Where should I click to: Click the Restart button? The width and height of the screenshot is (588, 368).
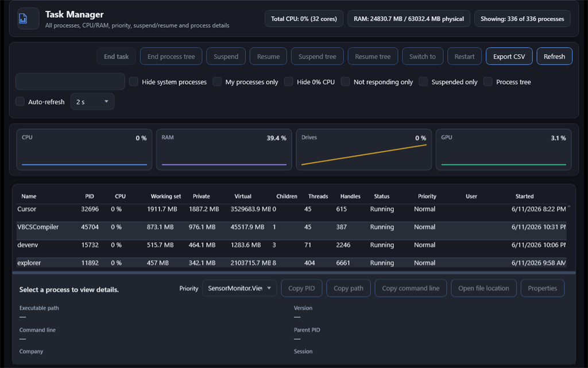pos(465,56)
